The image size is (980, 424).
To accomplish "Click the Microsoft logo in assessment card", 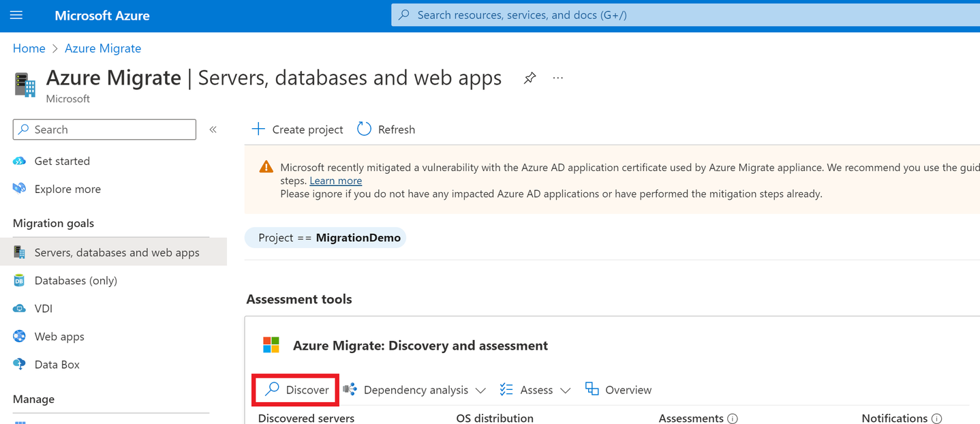I will [x=271, y=345].
